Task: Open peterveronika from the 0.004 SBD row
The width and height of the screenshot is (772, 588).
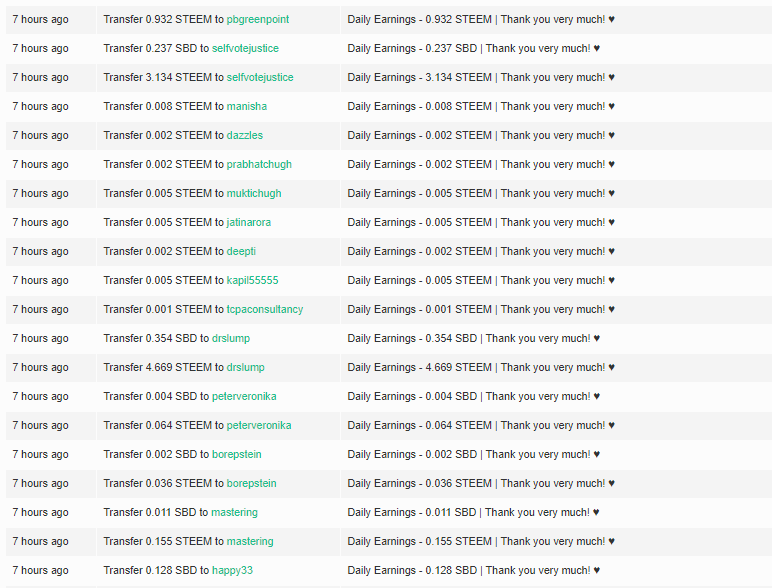Action: tap(244, 396)
